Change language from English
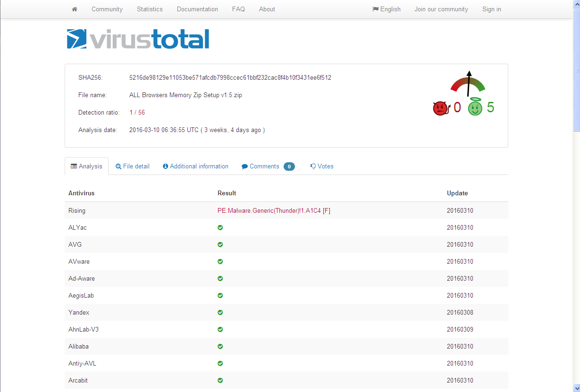This screenshot has height=392, width=580. (387, 9)
